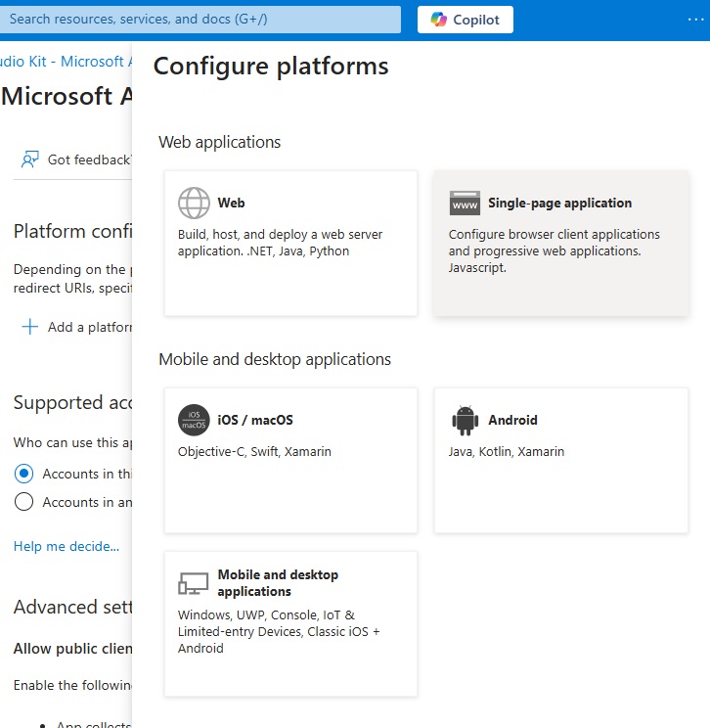Viewport: 710px width, 728px height.
Task: Click the Single-page application www icon
Action: 465,204
